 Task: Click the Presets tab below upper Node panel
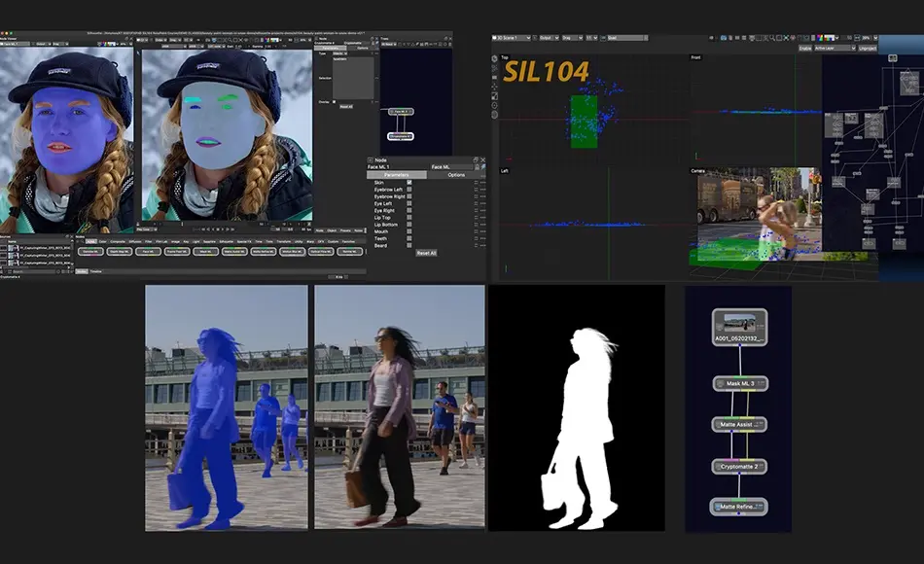[344, 230]
